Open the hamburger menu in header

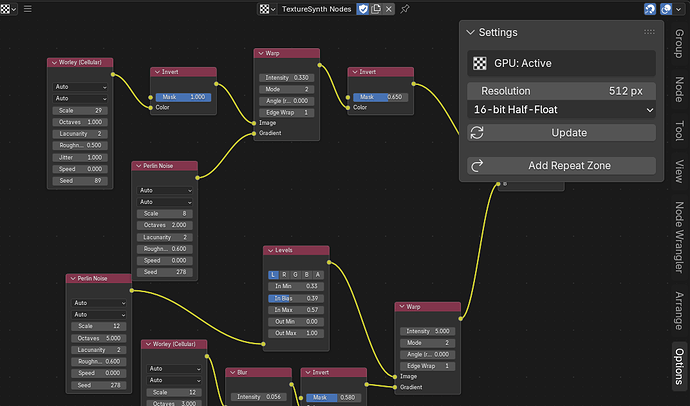[x=28, y=9]
